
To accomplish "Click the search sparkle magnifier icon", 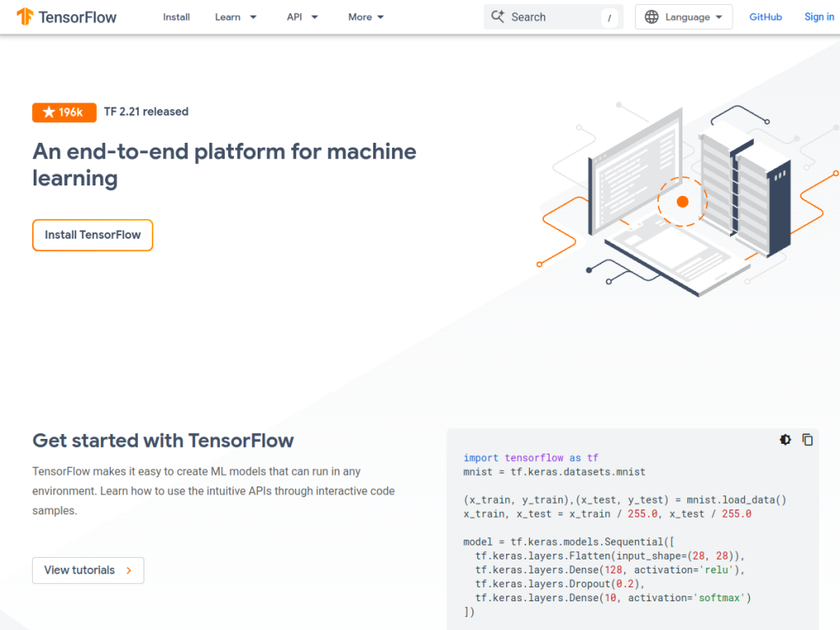I will (498, 16).
